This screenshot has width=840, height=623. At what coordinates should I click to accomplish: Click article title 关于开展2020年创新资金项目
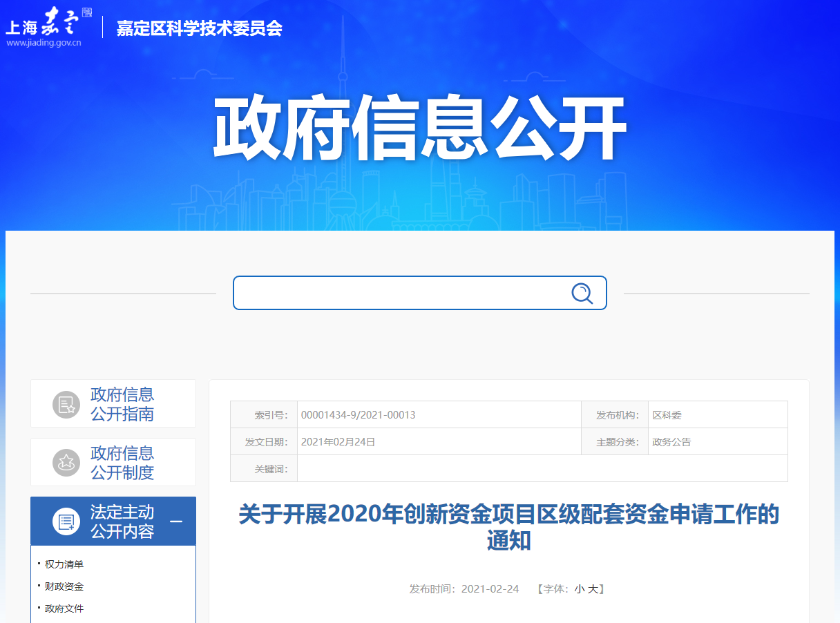[509, 527]
